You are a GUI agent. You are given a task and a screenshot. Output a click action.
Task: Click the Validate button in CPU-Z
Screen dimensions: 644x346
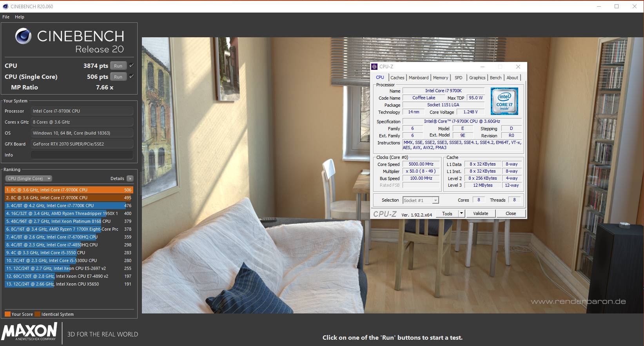pyautogui.click(x=481, y=213)
